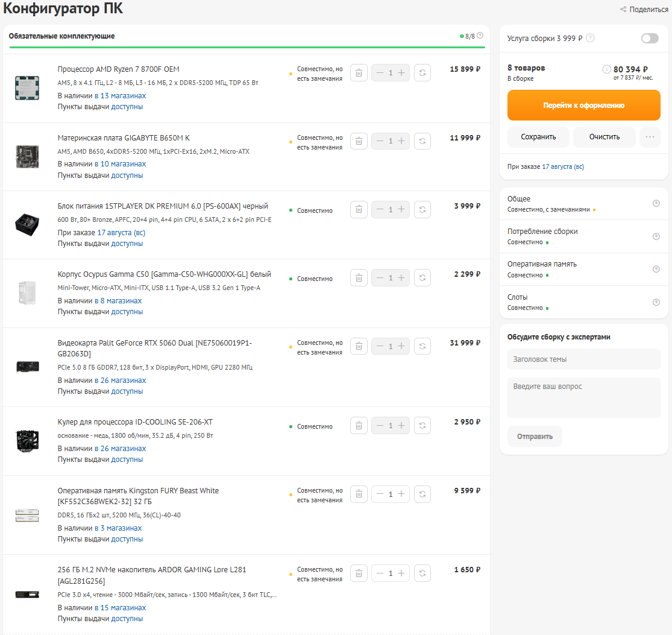
Task: Click the Очистить button
Action: 604,137
